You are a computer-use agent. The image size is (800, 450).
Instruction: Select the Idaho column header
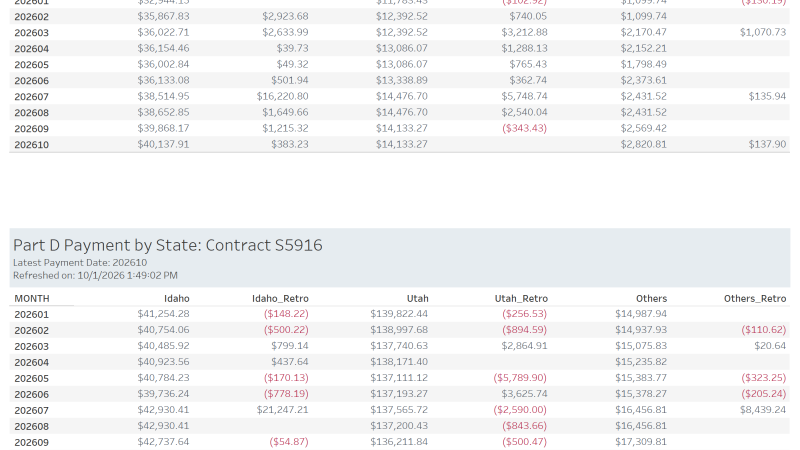(177, 298)
